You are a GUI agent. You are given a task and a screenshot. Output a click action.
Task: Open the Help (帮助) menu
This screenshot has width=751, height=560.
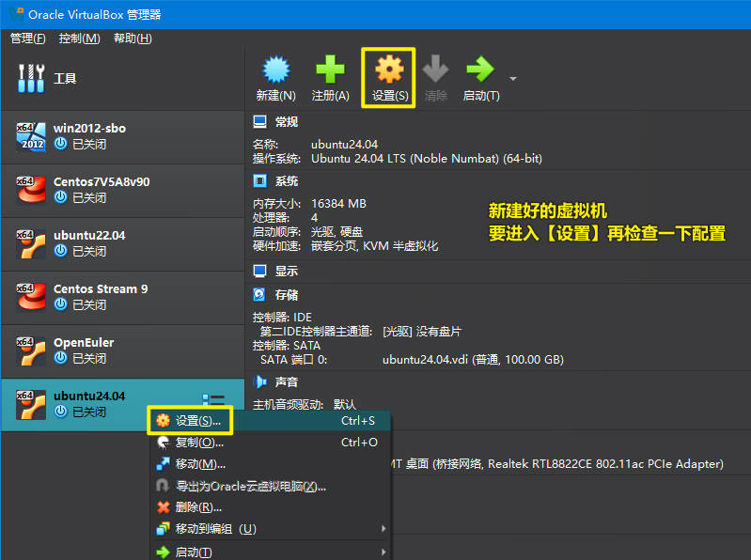click(132, 39)
